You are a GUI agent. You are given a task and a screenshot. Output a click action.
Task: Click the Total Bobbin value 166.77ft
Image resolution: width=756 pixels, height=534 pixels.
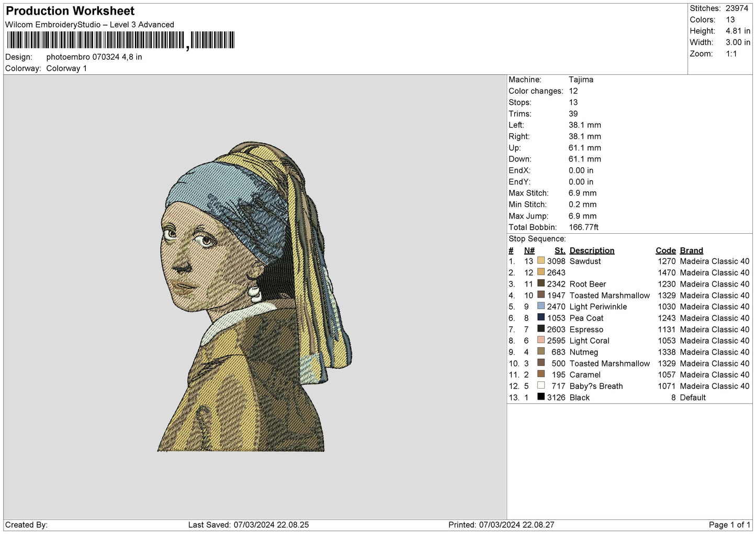(583, 227)
